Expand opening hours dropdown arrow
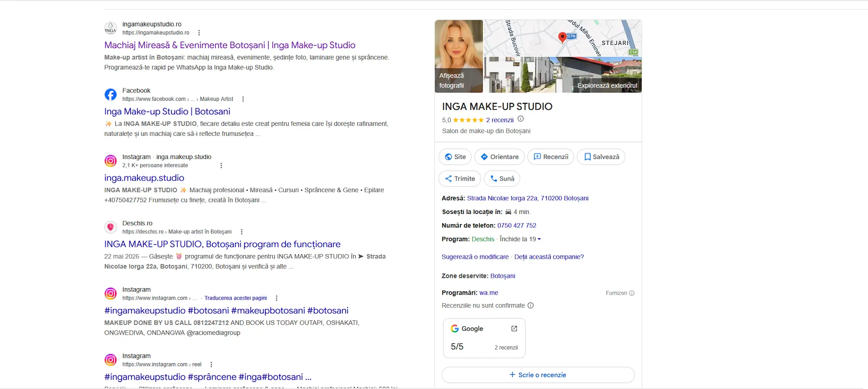 coord(539,239)
